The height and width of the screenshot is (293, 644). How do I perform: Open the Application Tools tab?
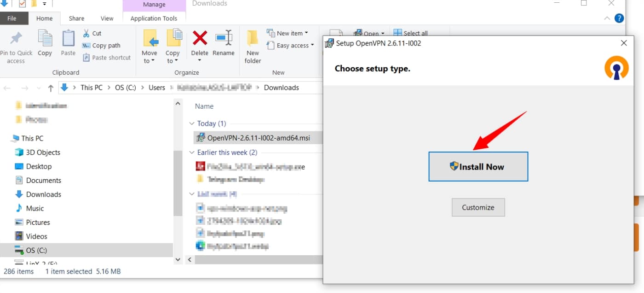[154, 18]
